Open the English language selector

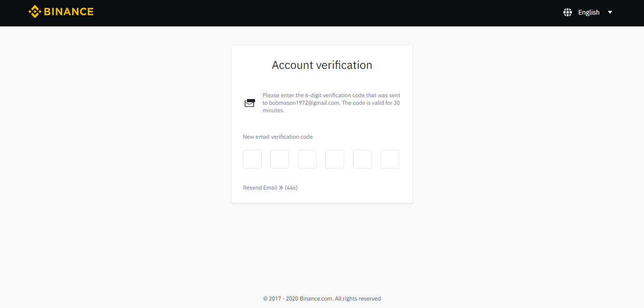pos(589,12)
